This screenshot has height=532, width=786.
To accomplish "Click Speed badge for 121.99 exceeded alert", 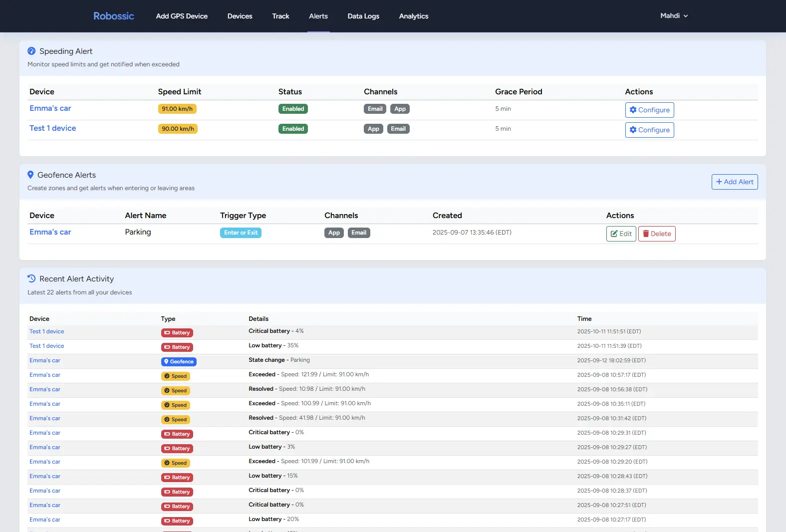I will coord(176,376).
